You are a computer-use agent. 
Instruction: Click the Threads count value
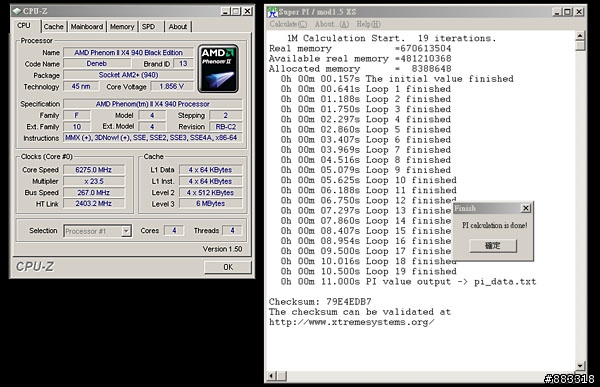[232, 230]
